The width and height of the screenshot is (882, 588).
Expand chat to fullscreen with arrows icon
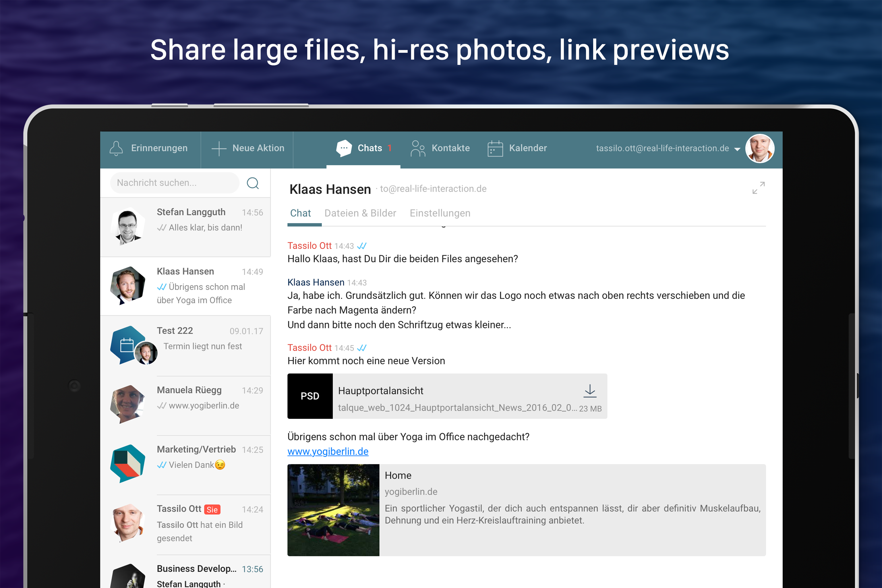758,188
